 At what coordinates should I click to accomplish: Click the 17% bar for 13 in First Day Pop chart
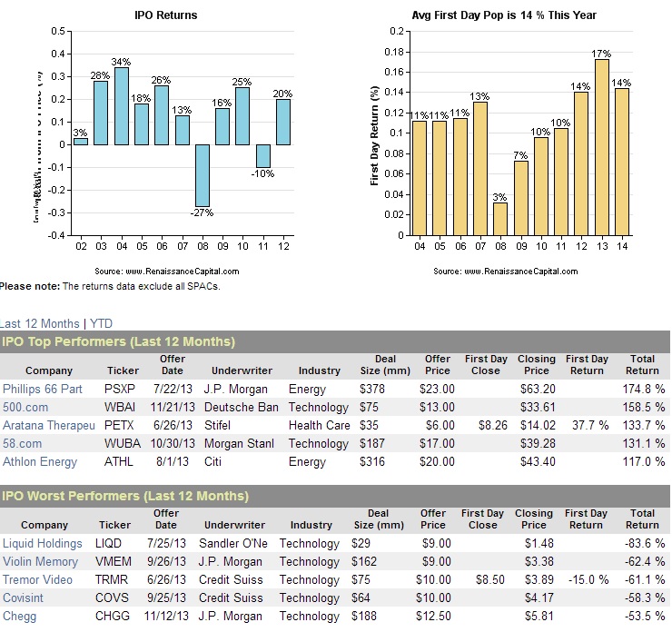point(602,147)
